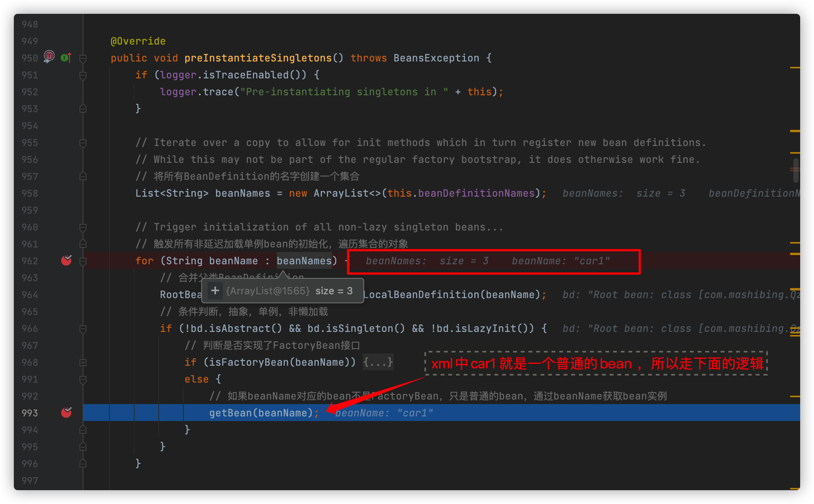Expand the folded isFactoryBean block on line 968
The image size is (814, 504).
pyautogui.click(x=83, y=362)
